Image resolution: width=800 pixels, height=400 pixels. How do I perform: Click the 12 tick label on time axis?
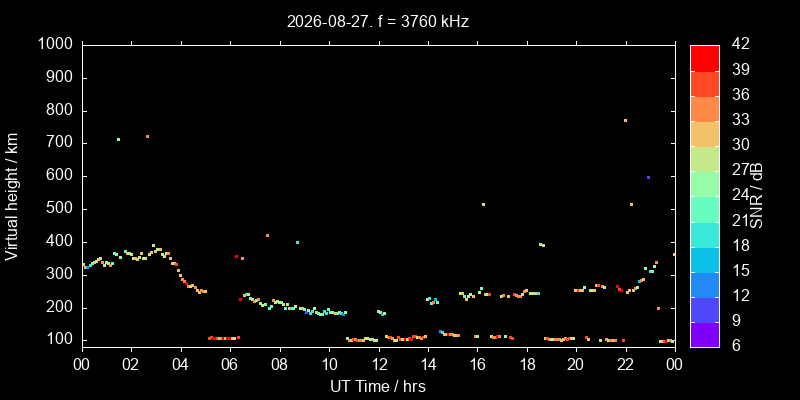[379, 365]
